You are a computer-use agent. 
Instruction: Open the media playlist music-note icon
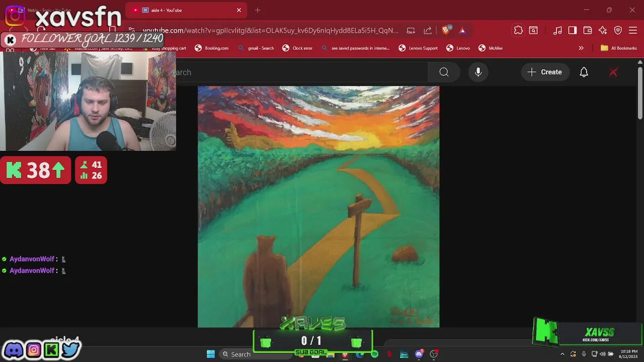click(x=557, y=31)
